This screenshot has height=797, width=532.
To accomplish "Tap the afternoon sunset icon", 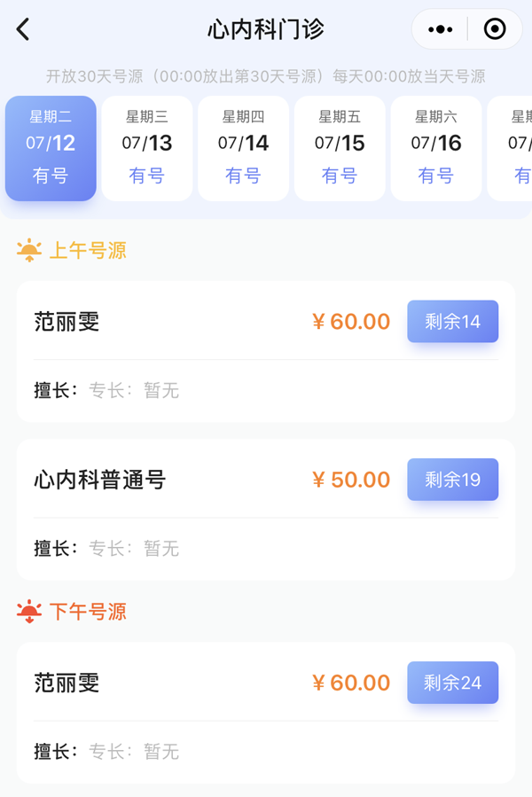I will pyautogui.click(x=29, y=612).
